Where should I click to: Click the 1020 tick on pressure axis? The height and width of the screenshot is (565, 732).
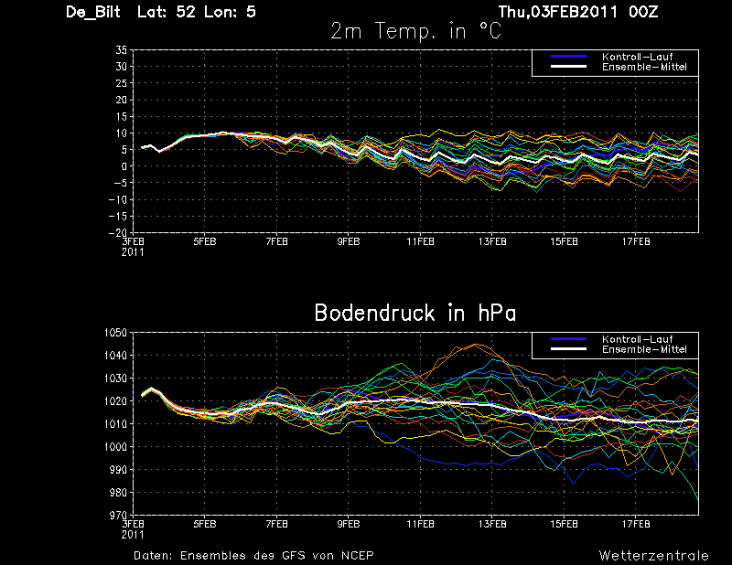115,401
